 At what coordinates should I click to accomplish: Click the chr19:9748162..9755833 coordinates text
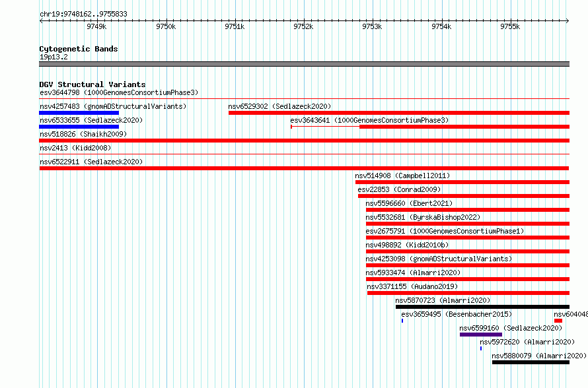tap(83, 15)
